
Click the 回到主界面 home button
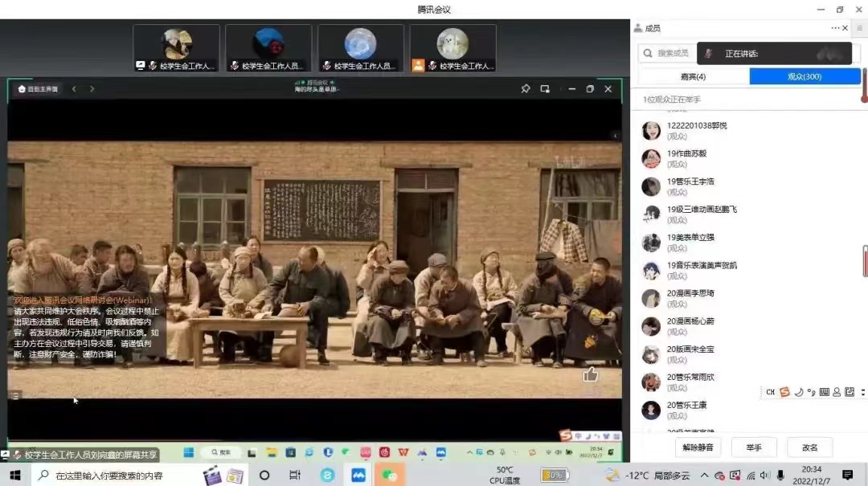pos(38,88)
